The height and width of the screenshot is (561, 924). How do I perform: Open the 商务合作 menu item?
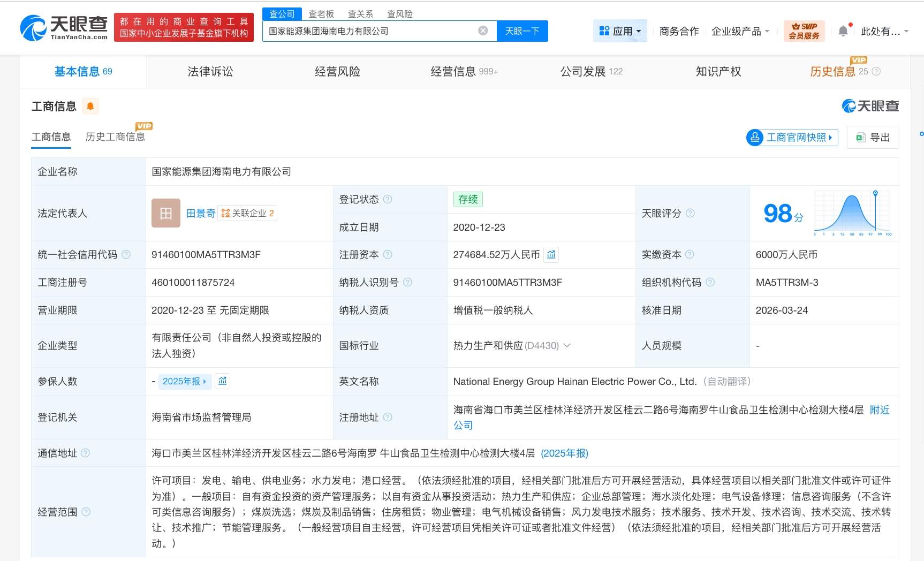(678, 31)
